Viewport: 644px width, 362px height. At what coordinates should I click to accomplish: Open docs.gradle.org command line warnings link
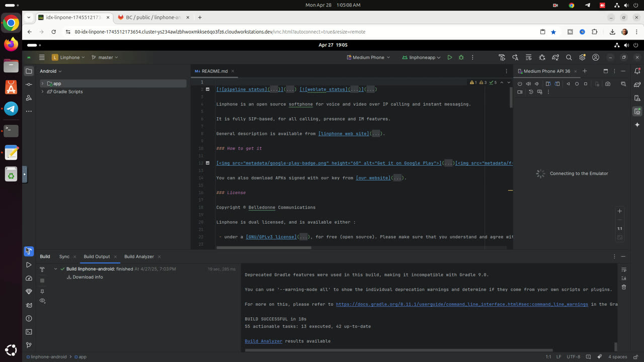pos(462,304)
